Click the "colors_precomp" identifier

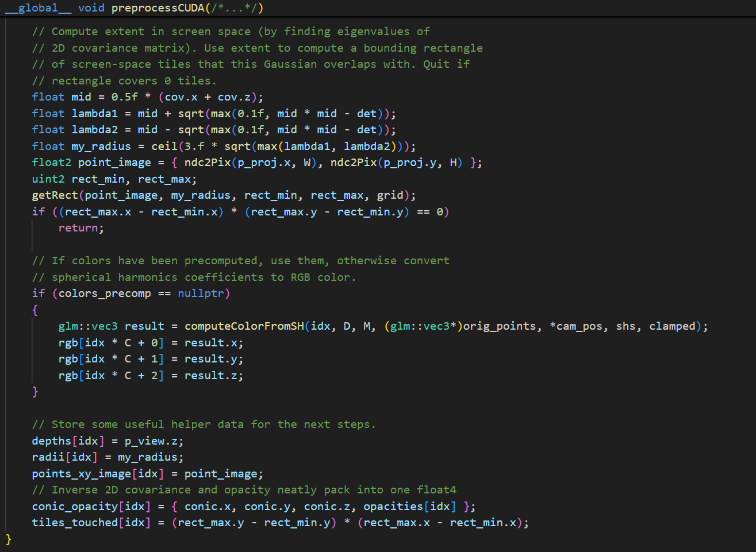pyautogui.click(x=105, y=294)
